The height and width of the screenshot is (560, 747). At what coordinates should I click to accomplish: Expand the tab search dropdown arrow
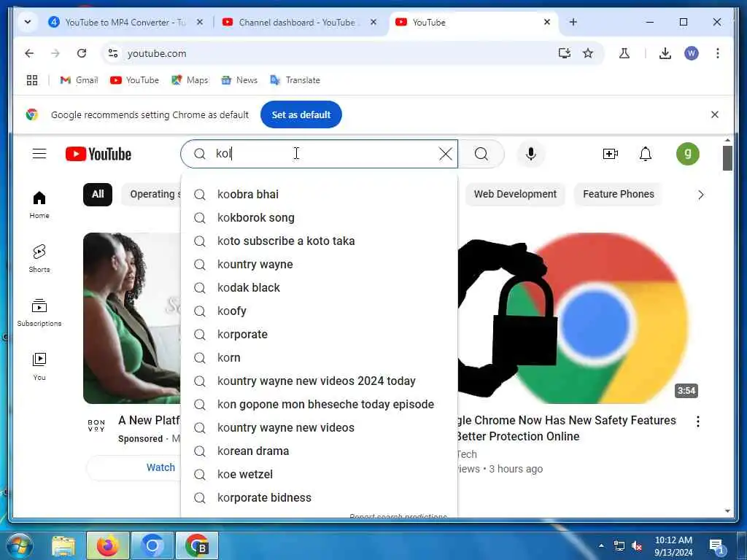point(28,22)
